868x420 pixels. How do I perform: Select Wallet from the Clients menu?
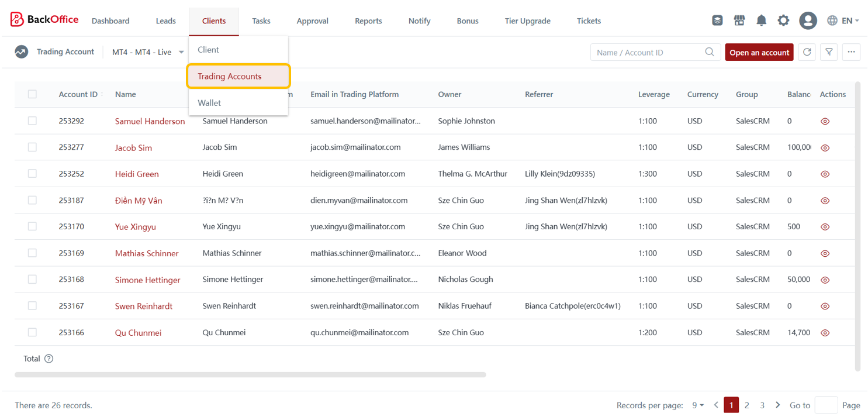tap(209, 103)
